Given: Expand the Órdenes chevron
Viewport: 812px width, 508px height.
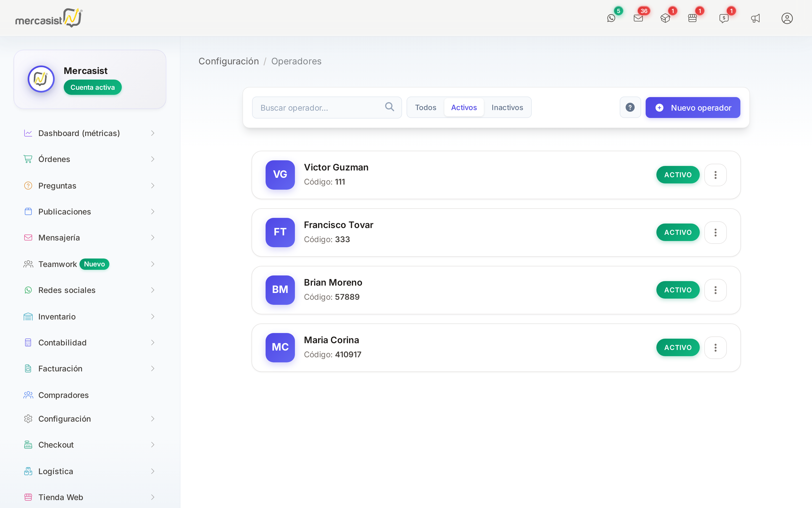Looking at the screenshot, I should 153,159.
